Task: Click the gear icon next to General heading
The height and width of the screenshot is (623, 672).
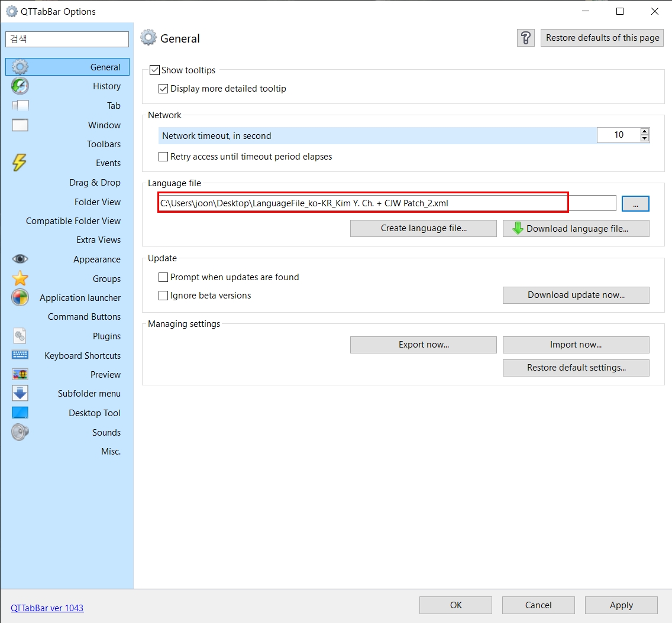Action: click(148, 38)
